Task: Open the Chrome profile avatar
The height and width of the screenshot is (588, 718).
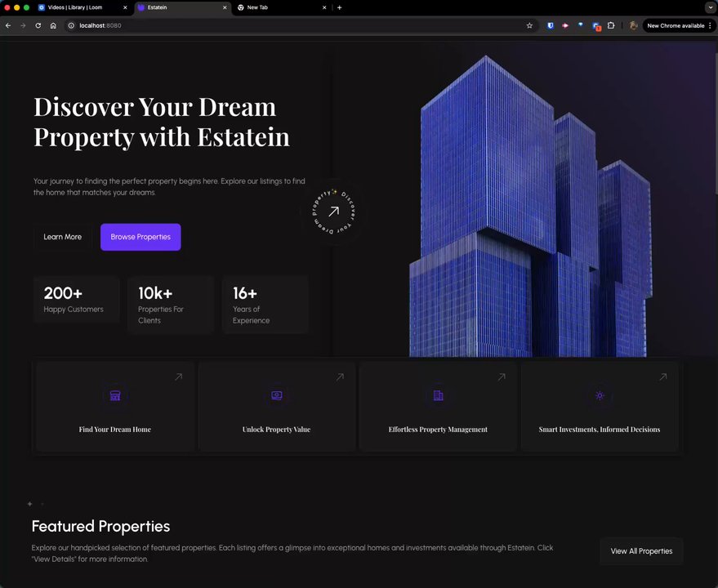Action: [633, 25]
